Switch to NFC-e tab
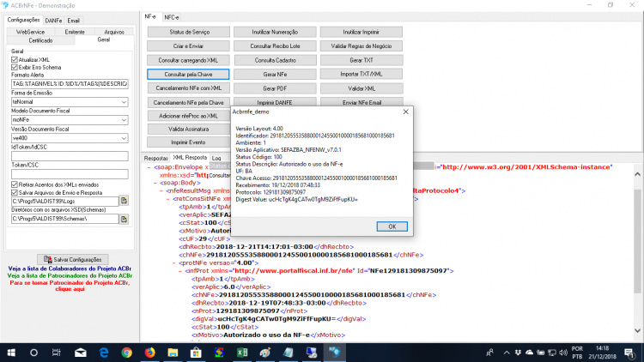Viewport: 644px width, 362px height. [x=171, y=17]
